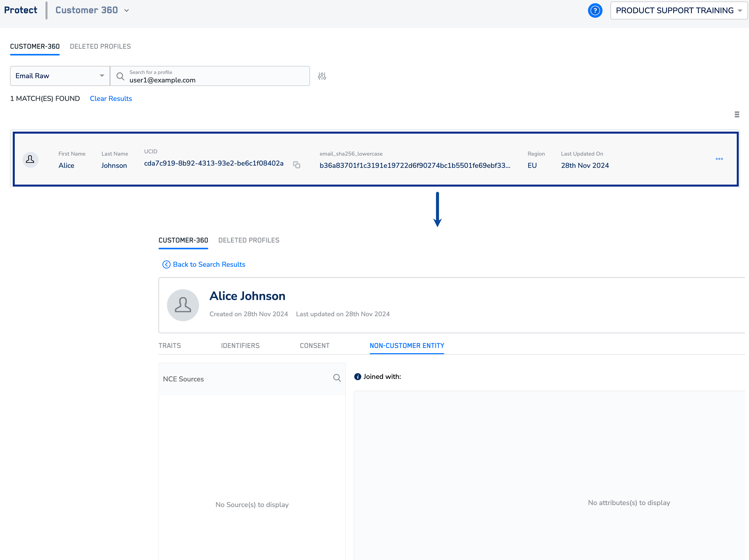Click the Clear Results link
749x560 pixels.
[111, 98]
